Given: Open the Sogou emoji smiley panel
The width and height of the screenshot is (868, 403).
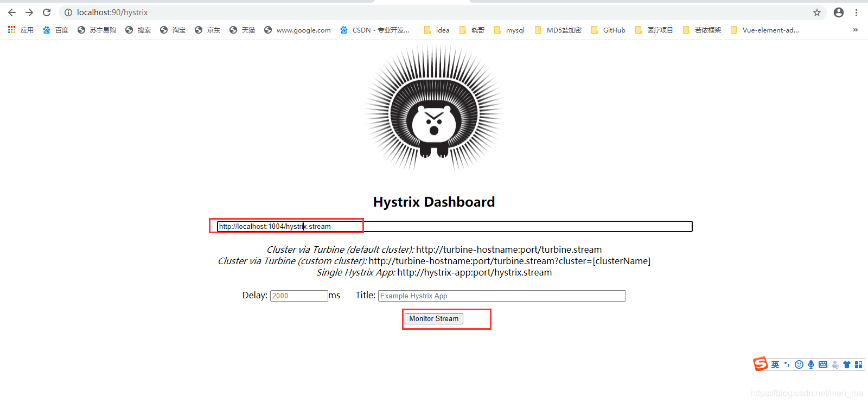Looking at the screenshot, I should point(799,364).
